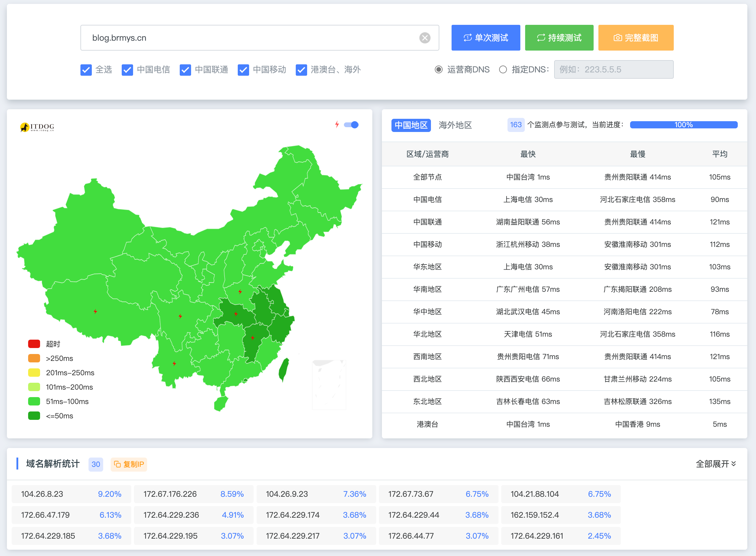Click the ITDOG logo

coord(37,127)
